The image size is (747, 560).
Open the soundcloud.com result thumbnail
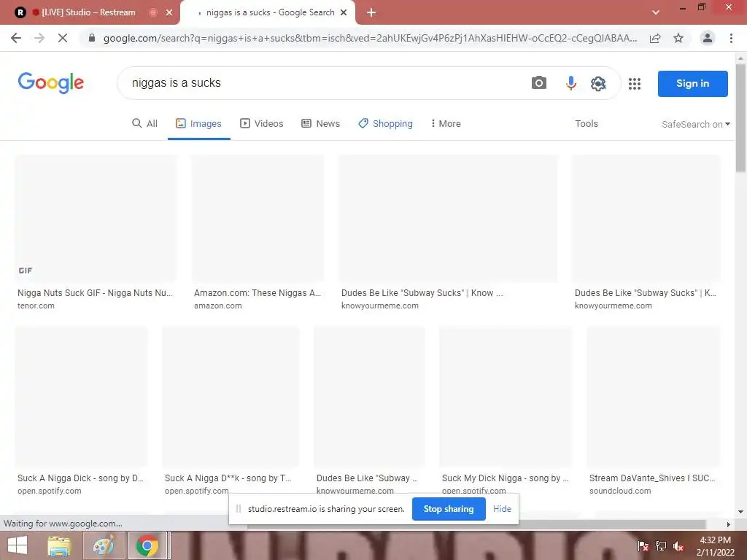coord(653,397)
